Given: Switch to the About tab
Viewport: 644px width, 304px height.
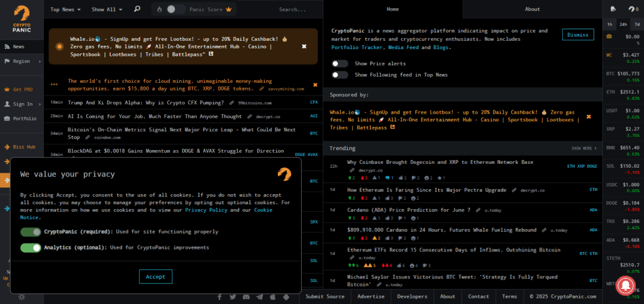Looking at the screenshot, I should point(532,9).
